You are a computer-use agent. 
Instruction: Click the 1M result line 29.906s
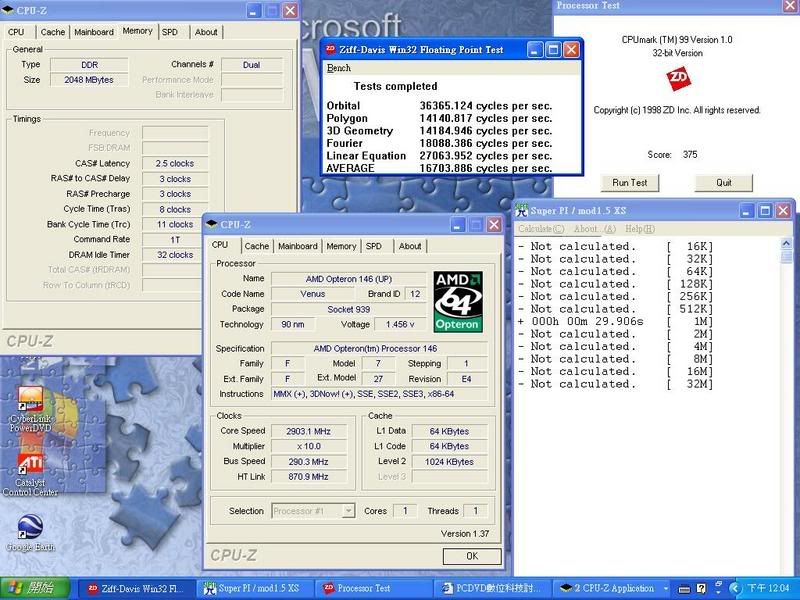pyautogui.click(x=615, y=321)
